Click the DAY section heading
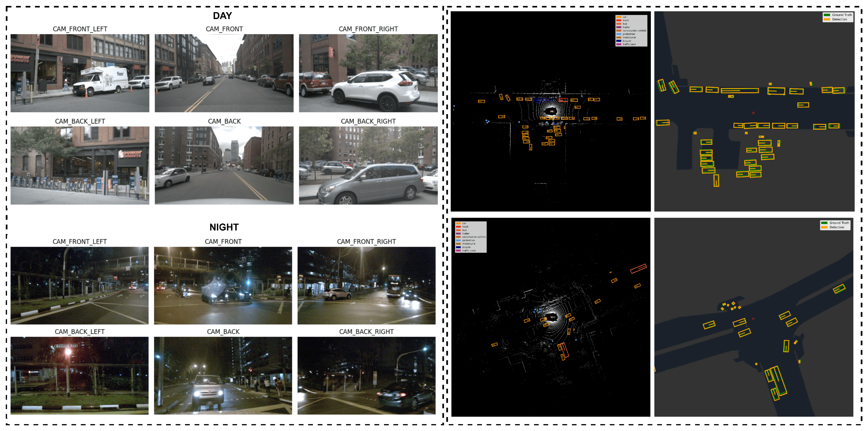Viewport: 868px width, 431px height. (222, 16)
